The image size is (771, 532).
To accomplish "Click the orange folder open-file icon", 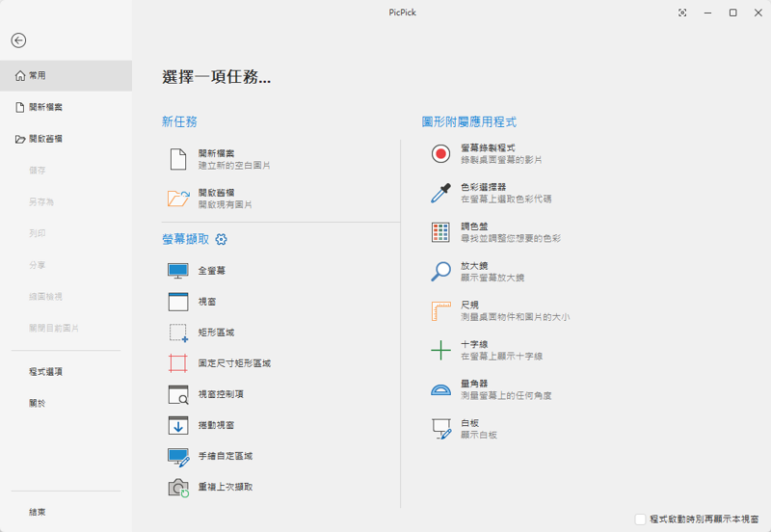I will pyautogui.click(x=178, y=199).
